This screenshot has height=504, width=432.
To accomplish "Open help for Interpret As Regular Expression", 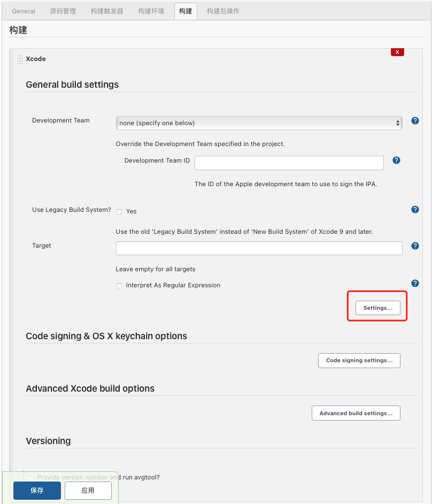I will 415,284.
